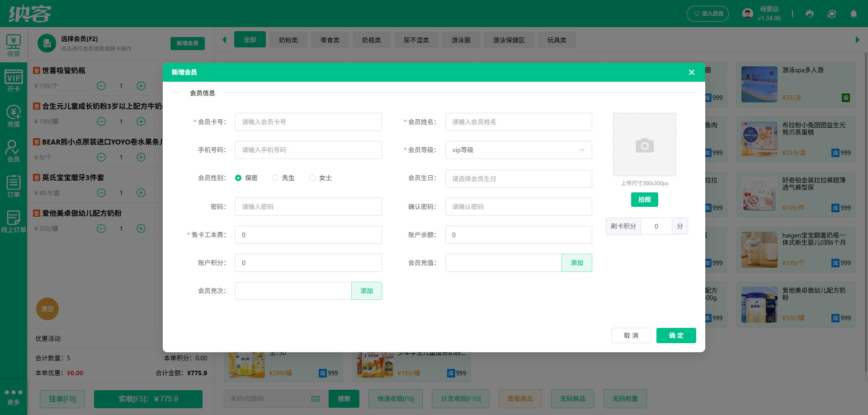
Task: Select the 奶粉类 category tab
Action: (288, 40)
